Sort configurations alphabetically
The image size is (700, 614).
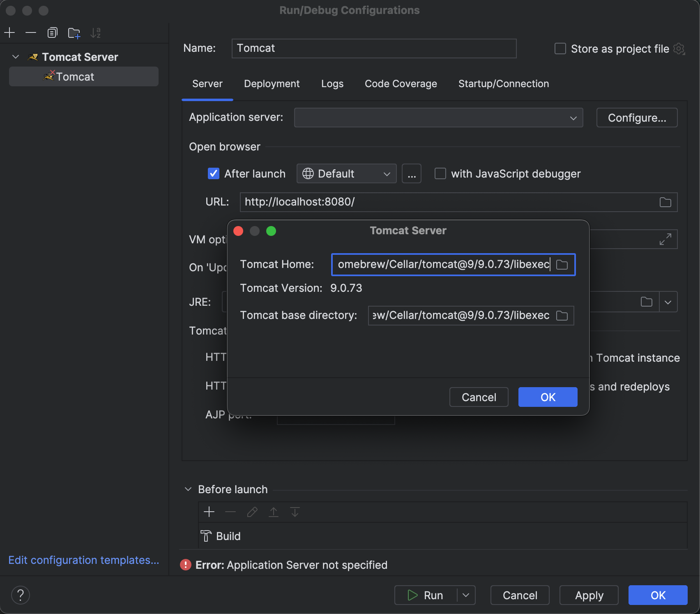click(x=95, y=32)
